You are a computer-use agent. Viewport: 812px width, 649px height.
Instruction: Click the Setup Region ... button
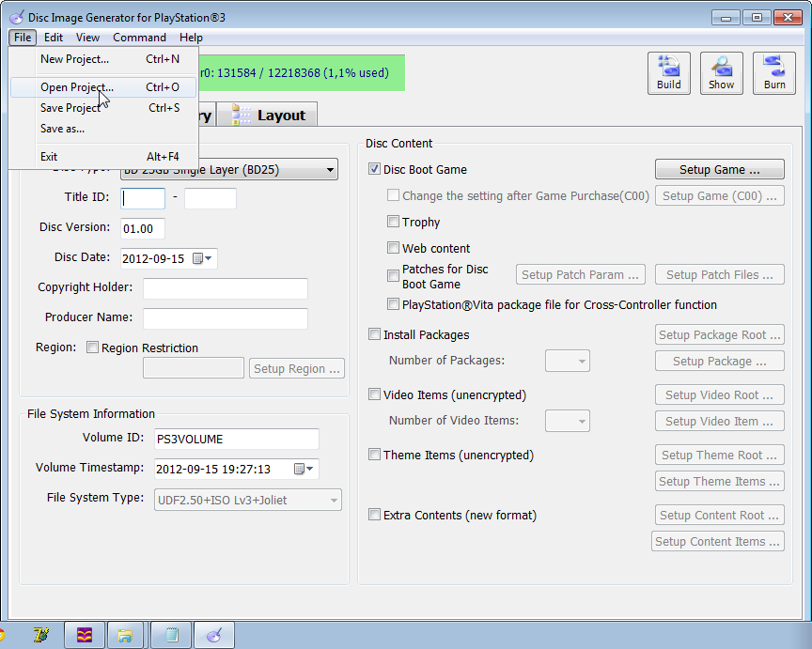point(296,368)
